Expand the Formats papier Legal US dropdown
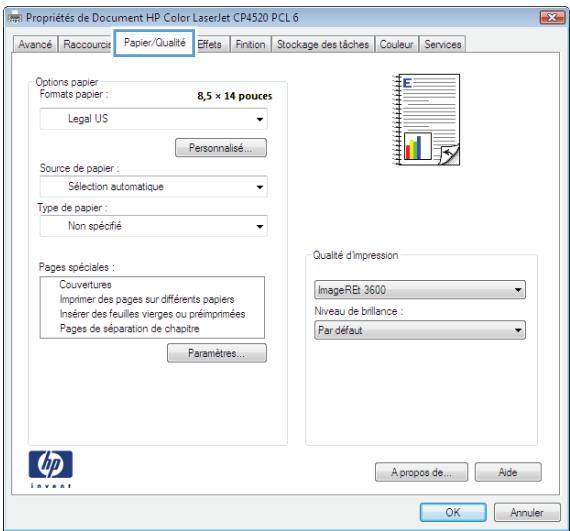This screenshot has width=570, height=531. click(154, 119)
